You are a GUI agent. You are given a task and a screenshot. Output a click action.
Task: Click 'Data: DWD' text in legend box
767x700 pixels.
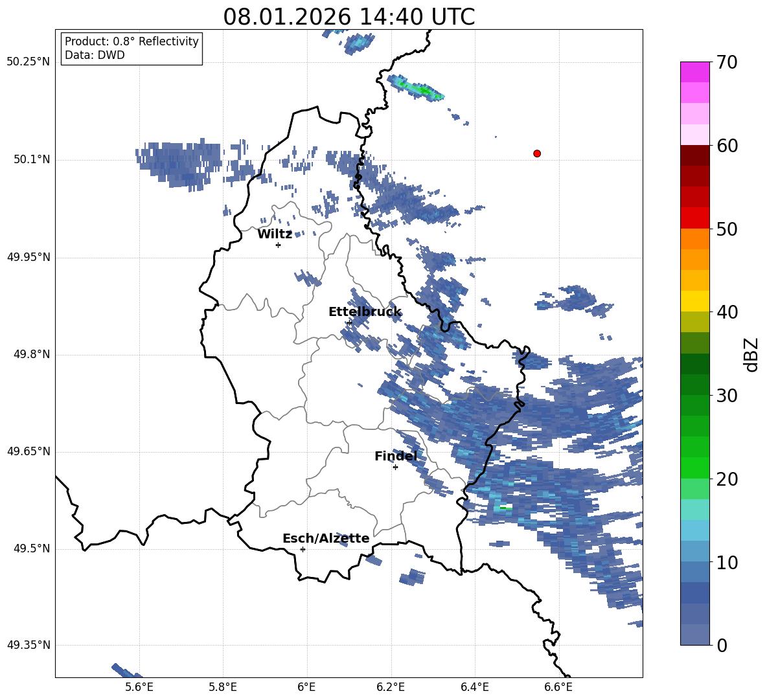pyautogui.click(x=95, y=55)
